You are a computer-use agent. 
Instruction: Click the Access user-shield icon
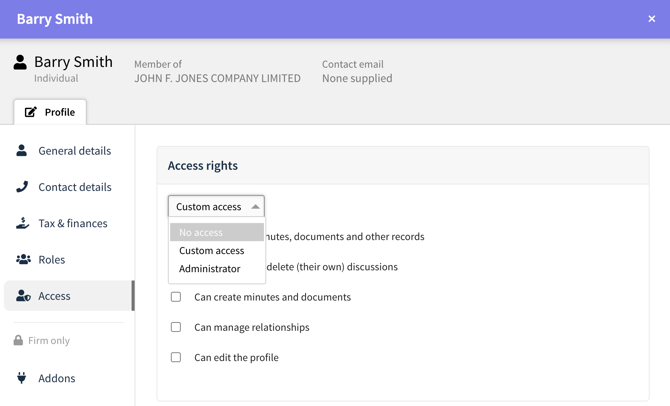pos(23,296)
